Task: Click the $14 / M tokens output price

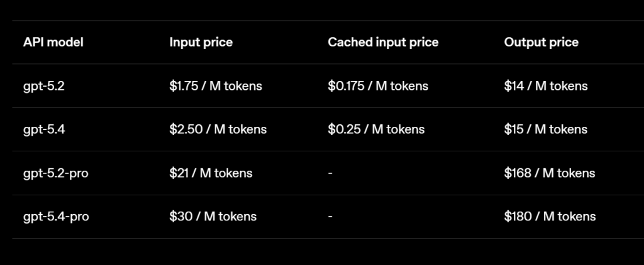Action: pyautogui.click(x=546, y=86)
